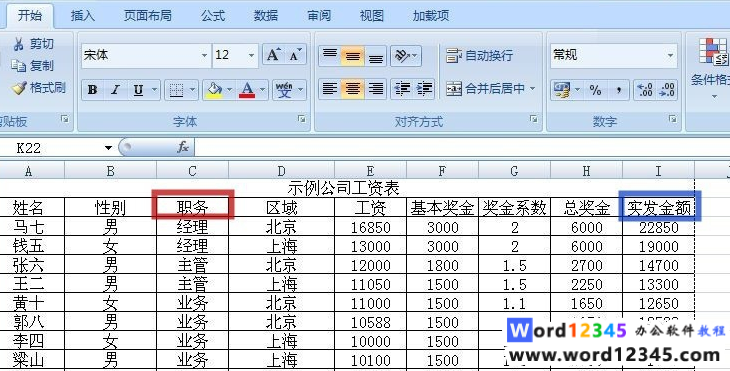The image size is (730, 371).
Task: Expand underline style dropdown arrow
Action: click(155, 90)
